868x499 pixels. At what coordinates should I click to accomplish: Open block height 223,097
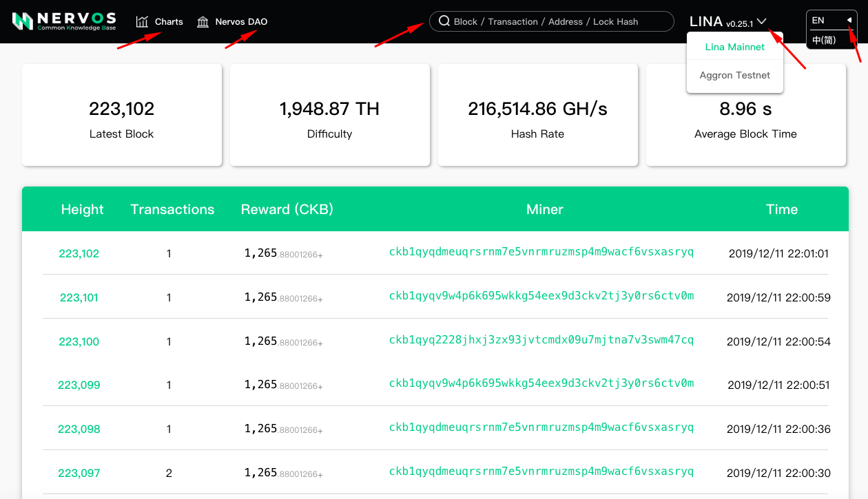tap(79, 473)
